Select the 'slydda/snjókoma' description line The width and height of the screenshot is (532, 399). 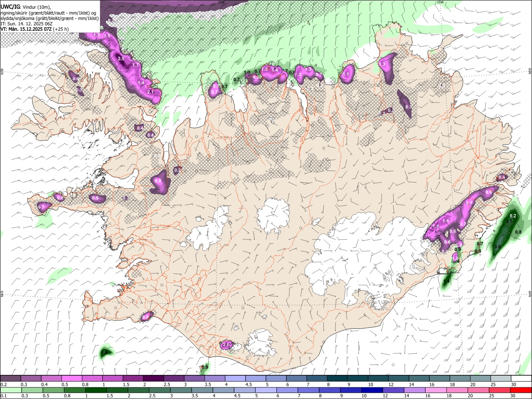pos(50,18)
